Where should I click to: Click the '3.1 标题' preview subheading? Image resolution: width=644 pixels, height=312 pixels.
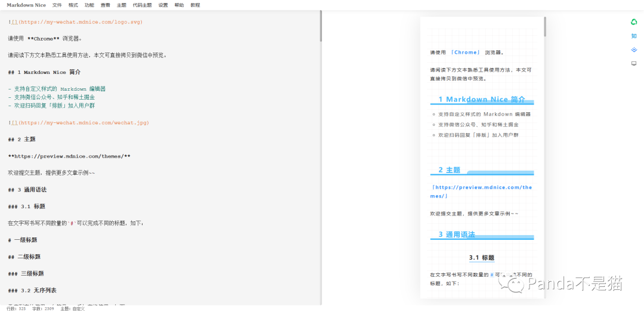(482, 258)
